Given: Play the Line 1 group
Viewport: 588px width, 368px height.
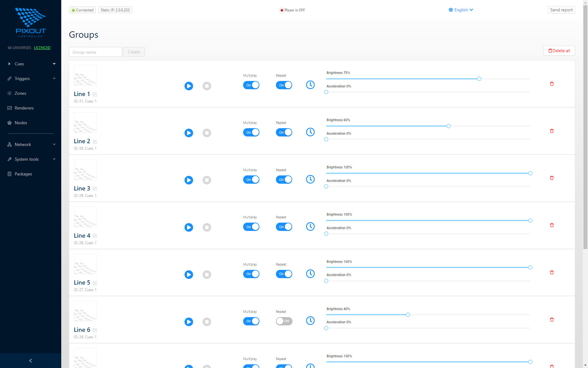Looking at the screenshot, I should point(189,86).
